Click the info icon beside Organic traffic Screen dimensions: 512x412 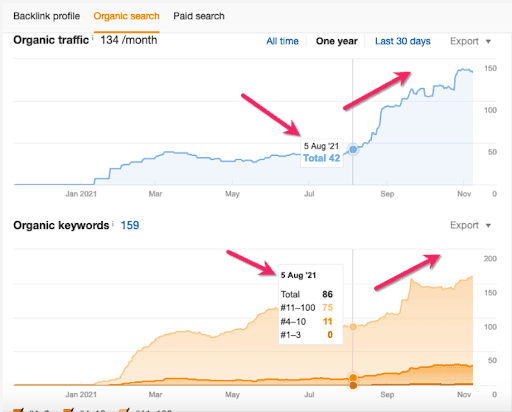coord(93,38)
